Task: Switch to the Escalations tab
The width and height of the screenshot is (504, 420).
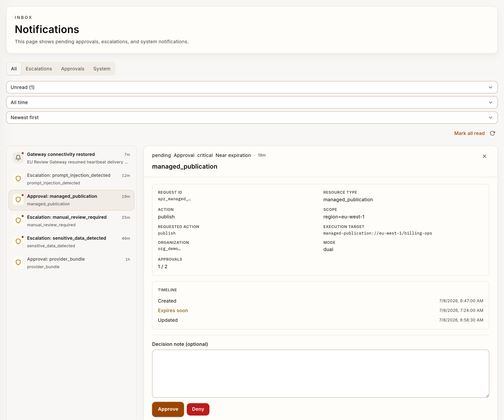Action: click(x=39, y=69)
